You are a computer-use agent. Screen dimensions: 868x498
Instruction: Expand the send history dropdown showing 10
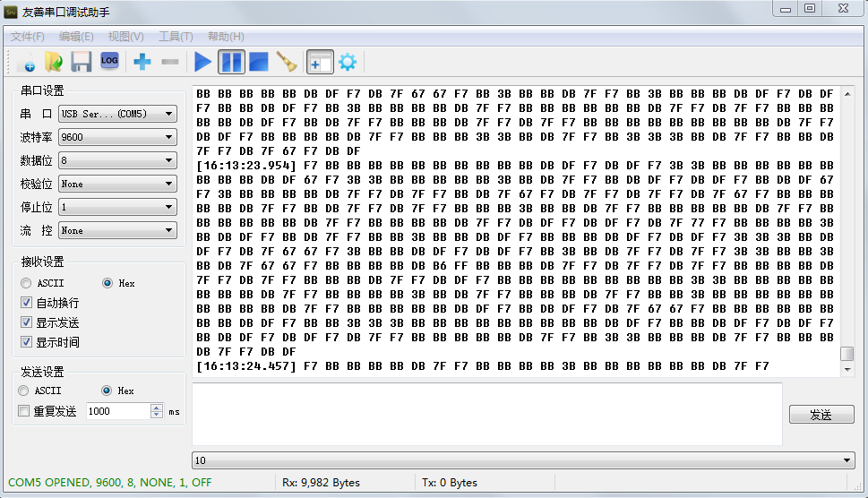click(523, 460)
